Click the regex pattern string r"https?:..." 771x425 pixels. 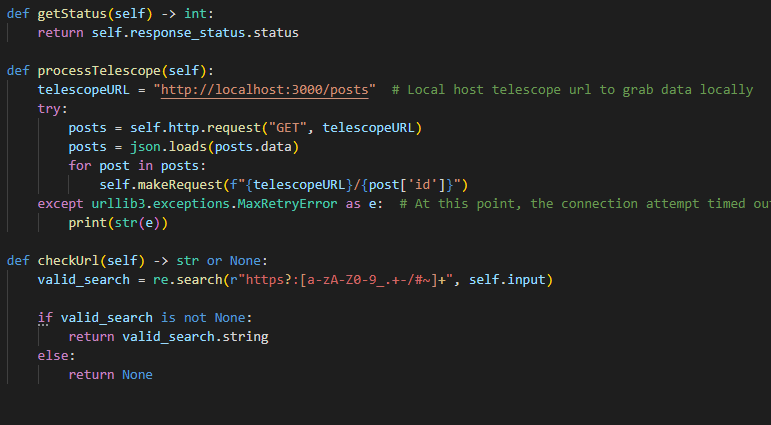pyautogui.click(x=341, y=280)
